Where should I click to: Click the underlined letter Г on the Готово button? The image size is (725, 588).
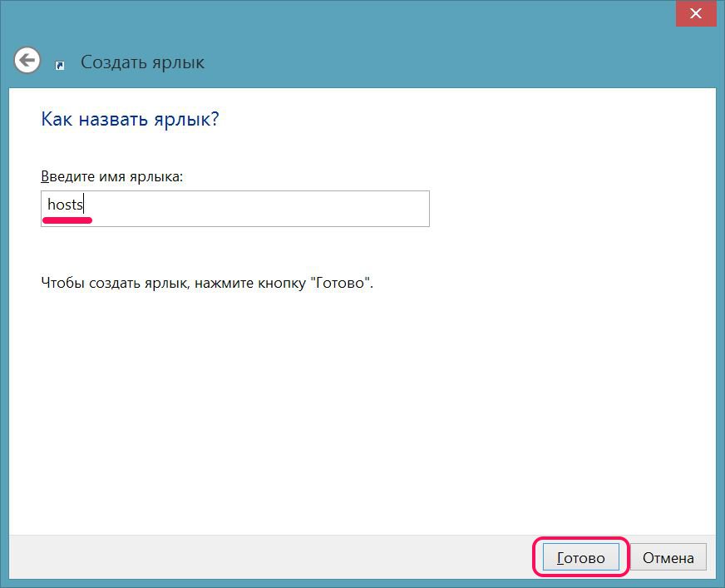(x=560, y=557)
